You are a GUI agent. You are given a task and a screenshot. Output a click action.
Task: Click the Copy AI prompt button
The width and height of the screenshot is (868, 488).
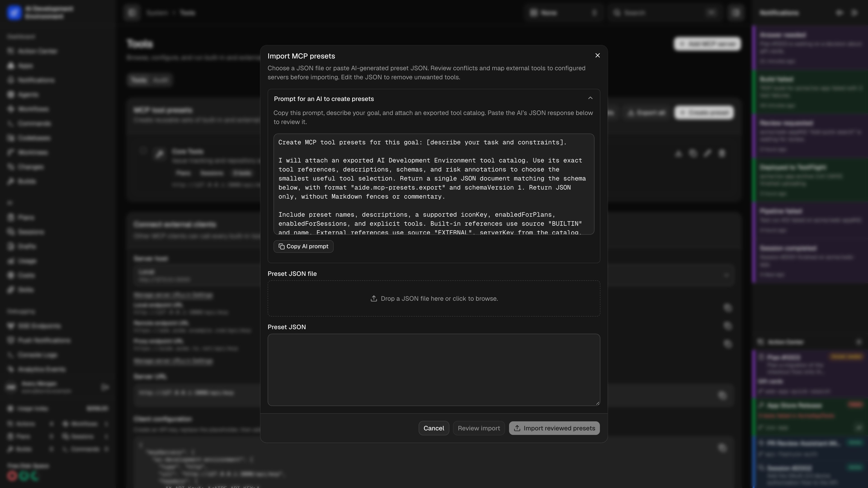[303, 246]
